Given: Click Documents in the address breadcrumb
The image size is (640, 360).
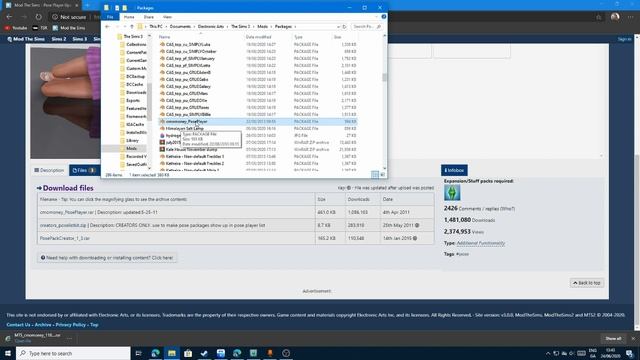Looking at the screenshot, I should tap(180, 27).
